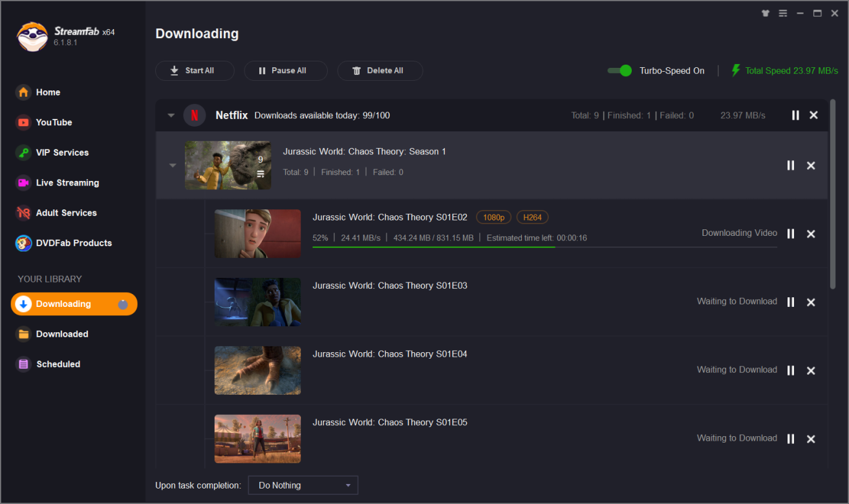
Task: Click the Downloaded folder icon
Action: click(x=23, y=334)
